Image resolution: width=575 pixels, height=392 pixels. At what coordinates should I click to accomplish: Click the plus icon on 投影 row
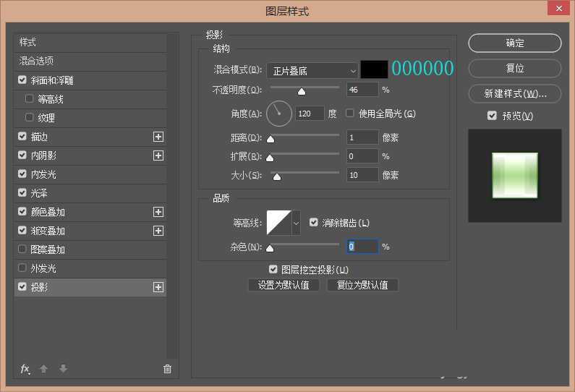(x=158, y=287)
